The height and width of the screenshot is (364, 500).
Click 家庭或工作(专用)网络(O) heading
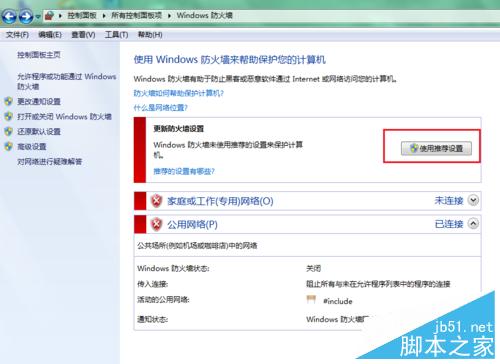coord(220,201)
